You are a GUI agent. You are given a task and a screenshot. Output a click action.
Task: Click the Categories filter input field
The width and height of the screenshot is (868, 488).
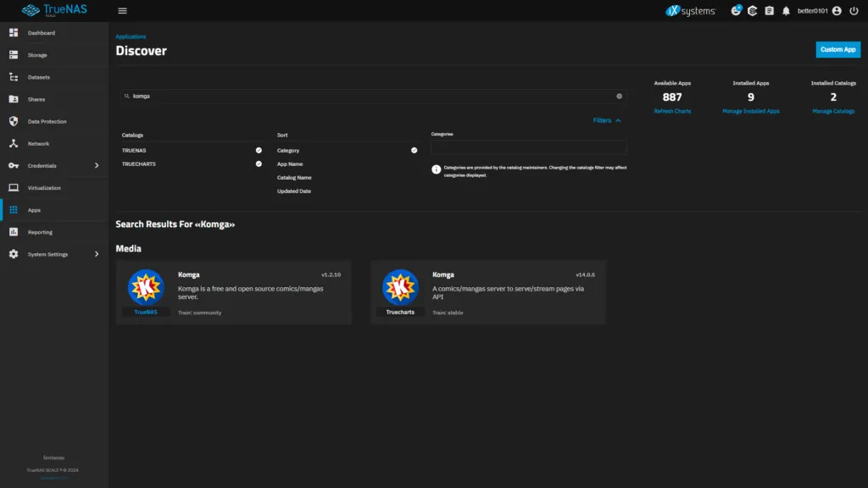(x=528, y=148)
